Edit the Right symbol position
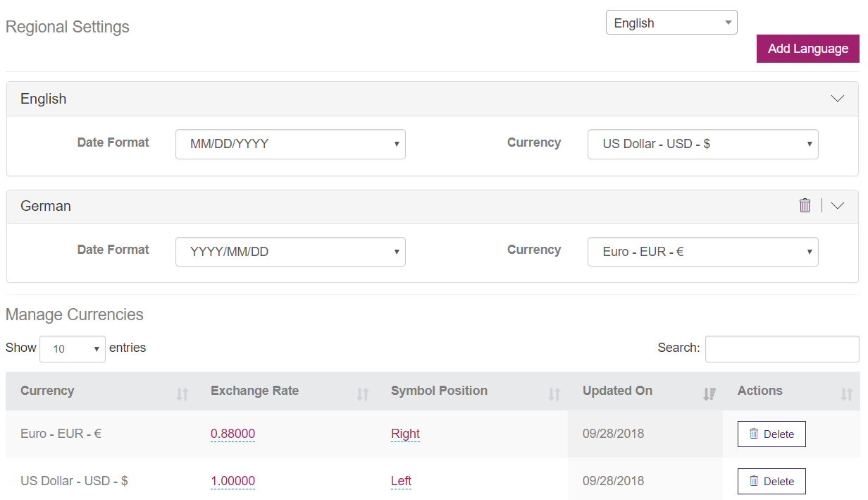 pos(405,434)
